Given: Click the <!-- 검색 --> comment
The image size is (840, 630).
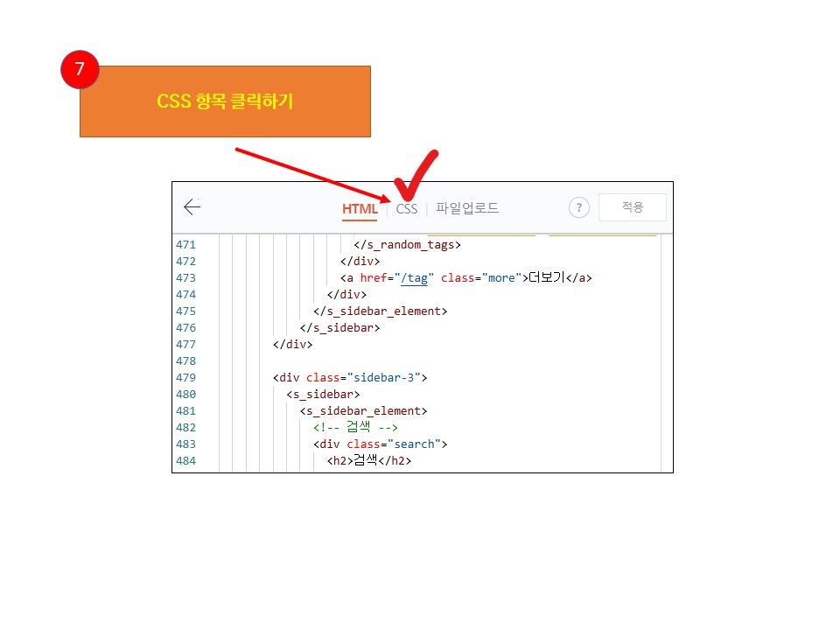Looking at the screenshot, I should pyautogui.click(x=356, y=427).
